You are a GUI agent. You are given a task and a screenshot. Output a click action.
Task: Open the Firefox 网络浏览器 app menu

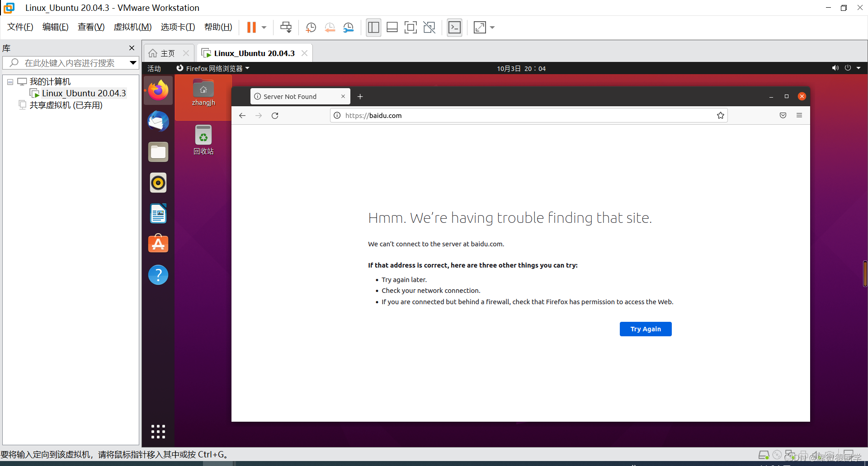[213, 68]
